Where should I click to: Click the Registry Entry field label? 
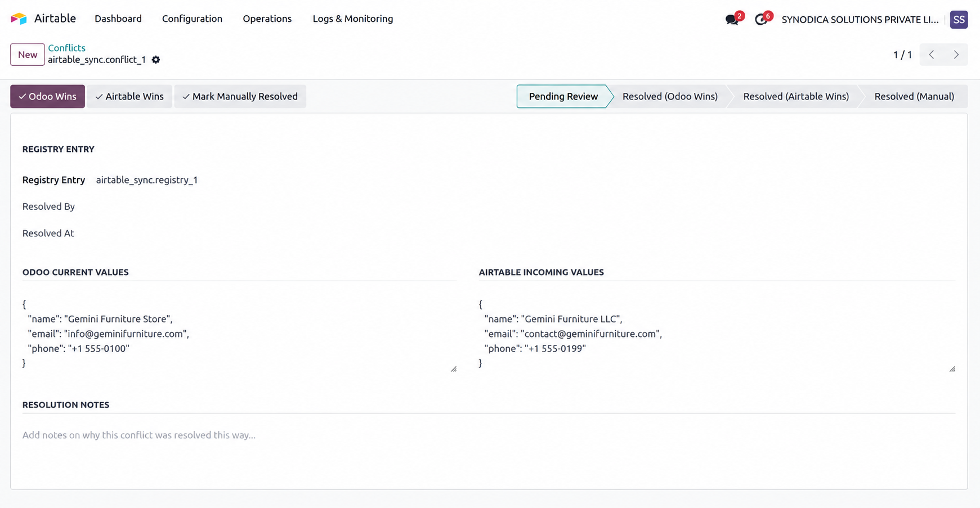[53, 180]
